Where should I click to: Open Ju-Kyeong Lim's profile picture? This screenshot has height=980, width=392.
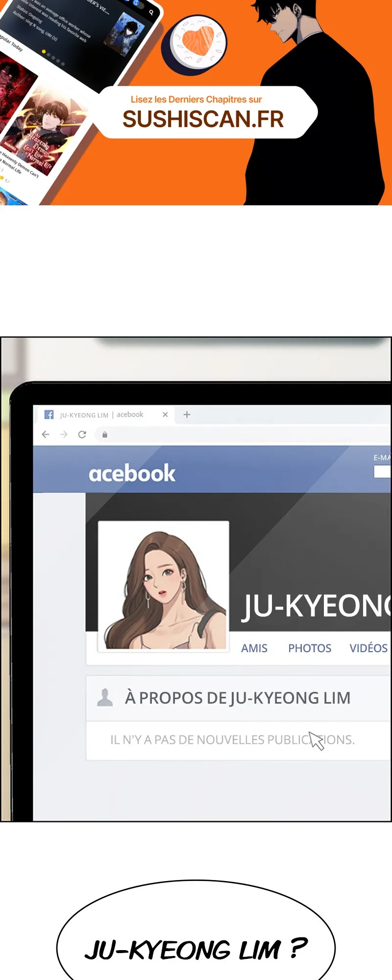(164, 587)
